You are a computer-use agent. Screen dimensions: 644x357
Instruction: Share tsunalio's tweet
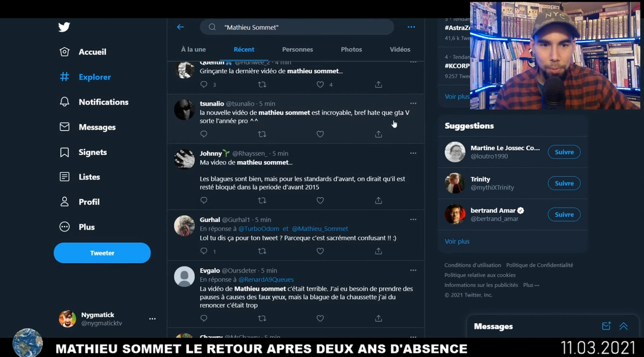tap(378, 134)
